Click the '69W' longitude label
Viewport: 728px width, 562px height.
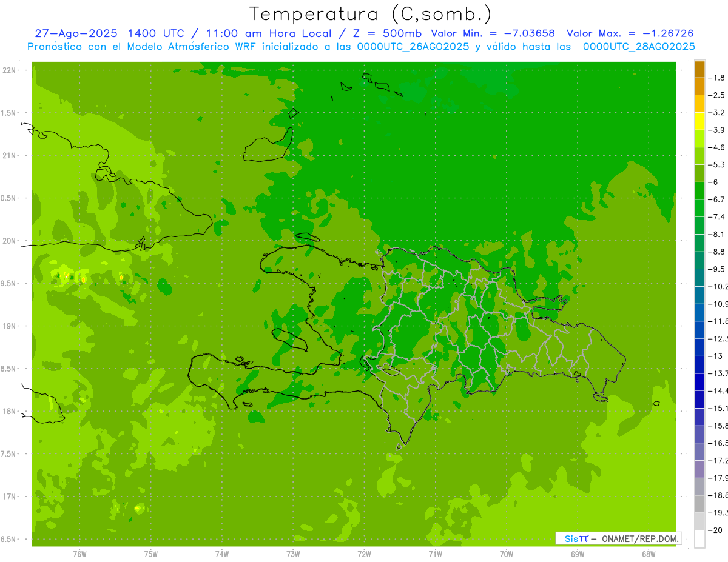click(577, 554)
